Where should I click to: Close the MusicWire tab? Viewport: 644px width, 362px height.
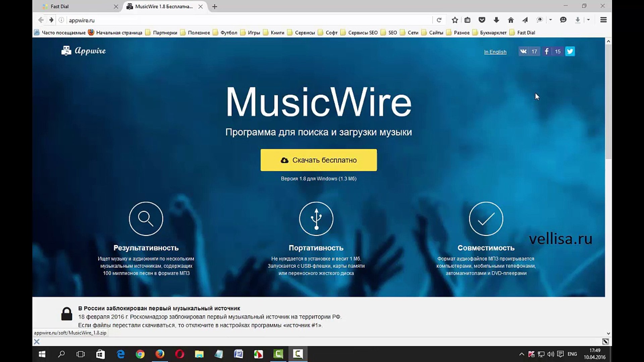click(x=201, y=7)
